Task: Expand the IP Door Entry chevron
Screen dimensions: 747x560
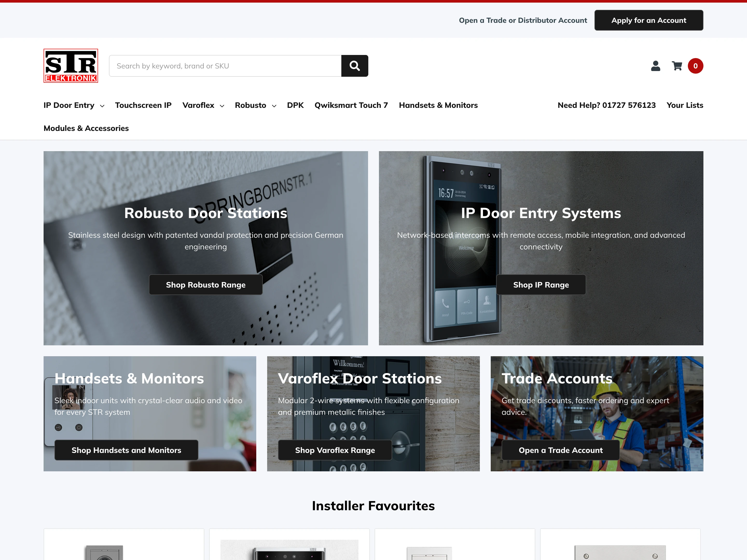Action: pyautogui.click(x=102, y=106)
